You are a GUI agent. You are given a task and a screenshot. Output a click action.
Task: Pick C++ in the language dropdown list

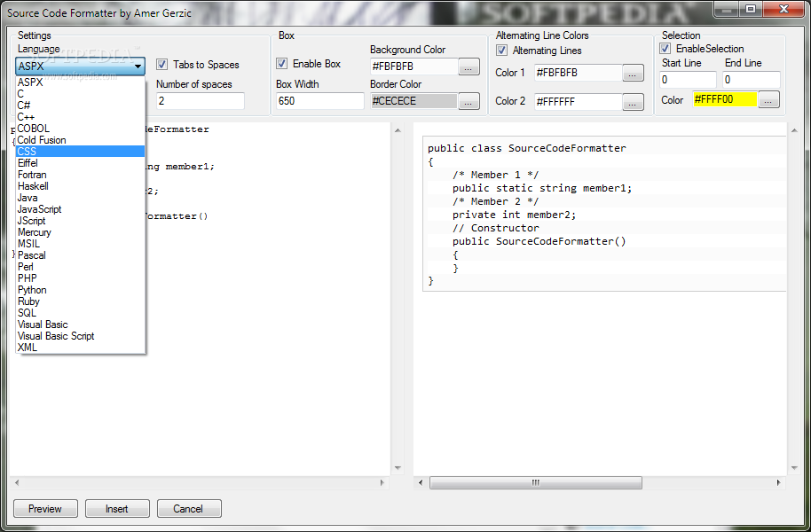[80, 117]
